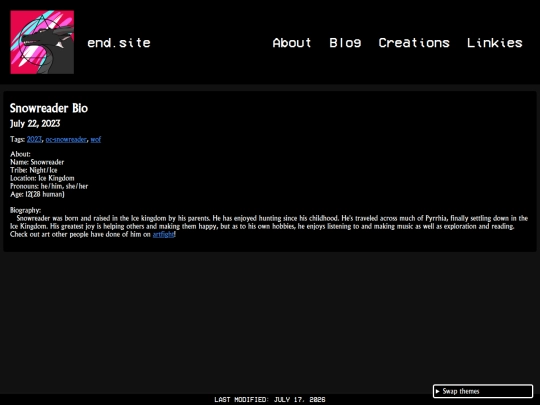Image resolution: width=540 pixels, height=405 pixels.
Task: Select the Snowreader Bio heading
Action: 49,108
